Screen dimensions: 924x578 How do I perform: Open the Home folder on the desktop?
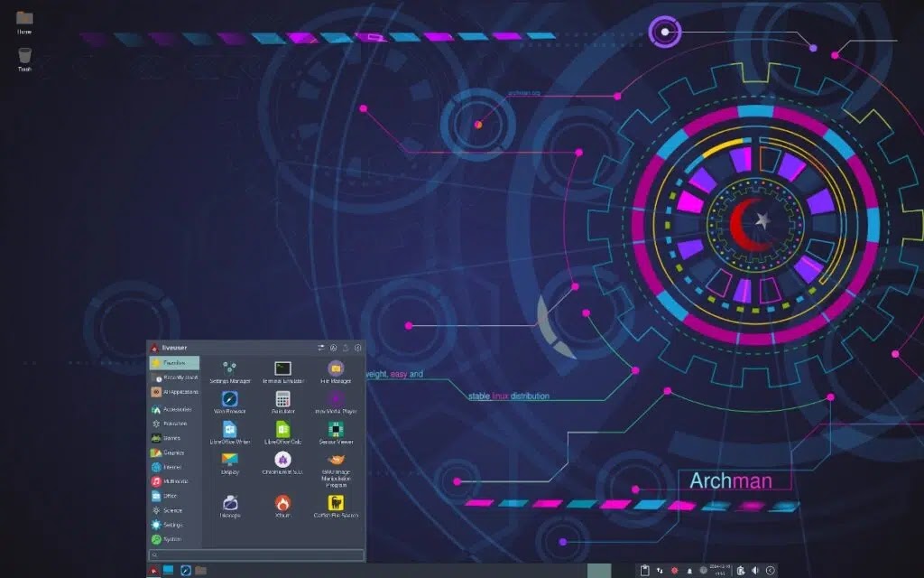(x=24, y=23)
